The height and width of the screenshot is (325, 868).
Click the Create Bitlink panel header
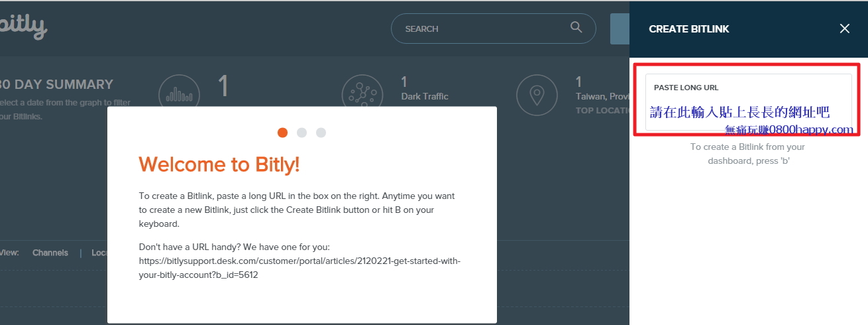(x=689, y=29)
